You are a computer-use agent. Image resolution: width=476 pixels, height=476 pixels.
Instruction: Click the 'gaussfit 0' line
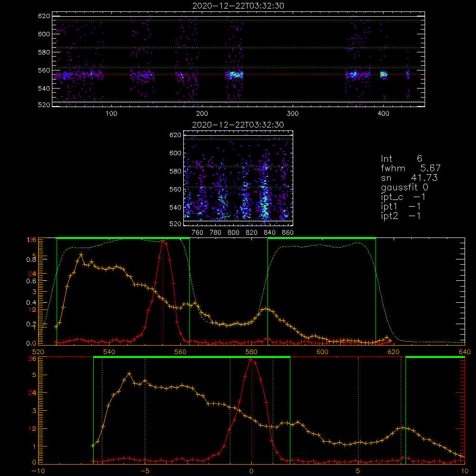click(x=404, y=187)
